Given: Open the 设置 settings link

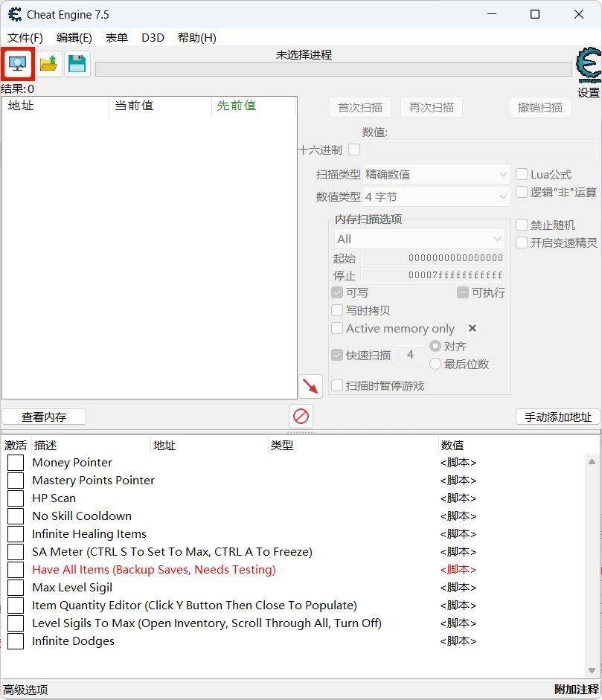Looking at the screenshot, I should 588,92.
